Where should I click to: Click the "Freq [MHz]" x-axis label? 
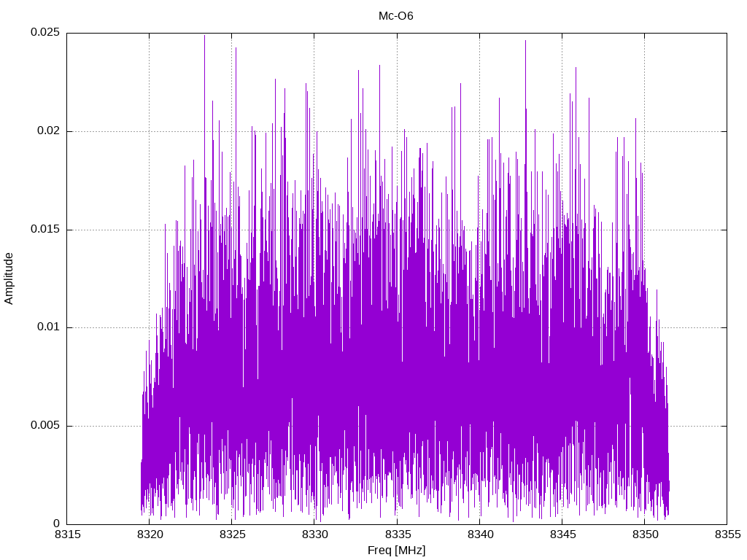tap(396, 551)
